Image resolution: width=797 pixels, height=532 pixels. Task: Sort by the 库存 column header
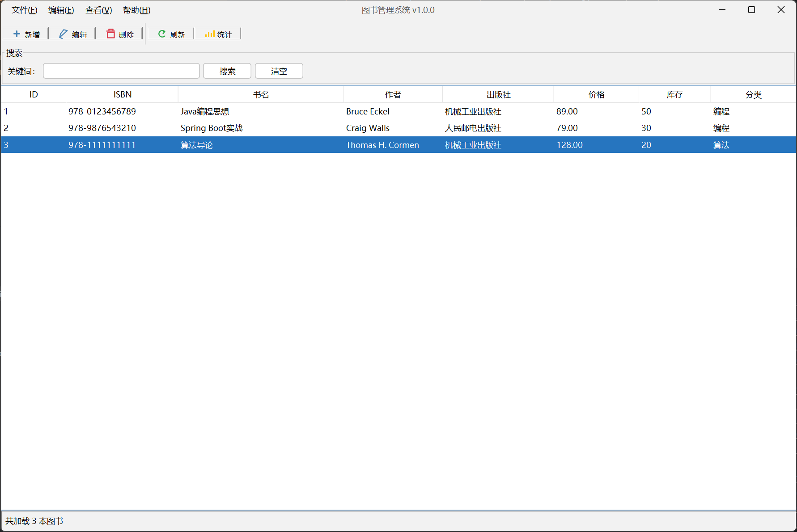(675, 94)
